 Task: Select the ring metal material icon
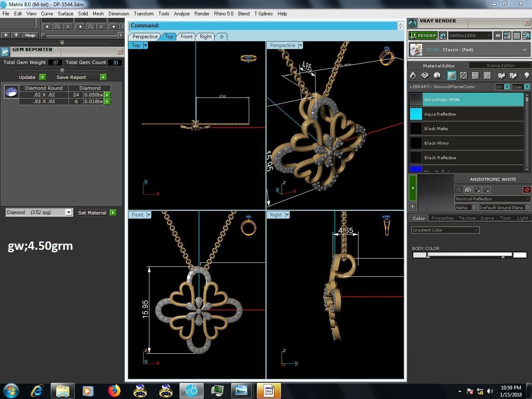coord(413,75)
